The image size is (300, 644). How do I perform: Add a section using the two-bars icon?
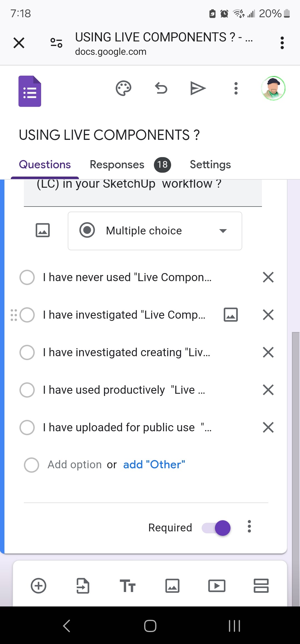261,586
